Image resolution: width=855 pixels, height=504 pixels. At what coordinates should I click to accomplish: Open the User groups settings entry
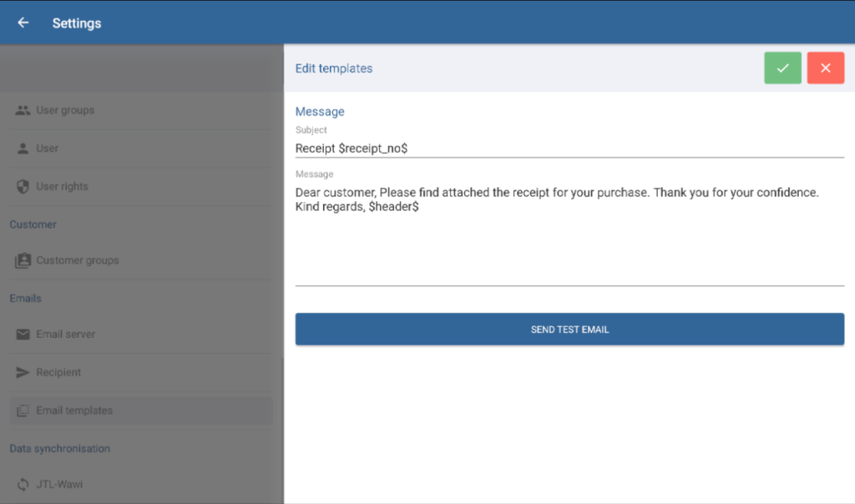point(65,110)
